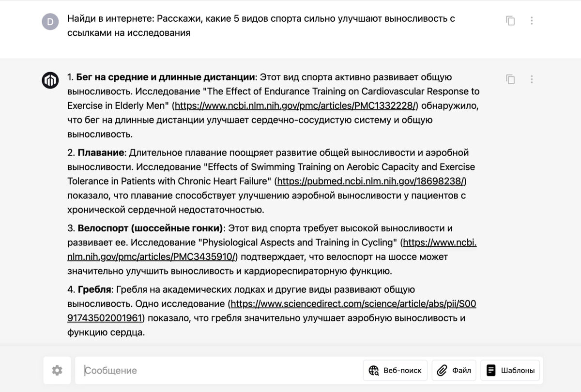This screenshot has width=581, height=392.
Task: Enable web search with Веб-поиск
Action: pos(395,370)
